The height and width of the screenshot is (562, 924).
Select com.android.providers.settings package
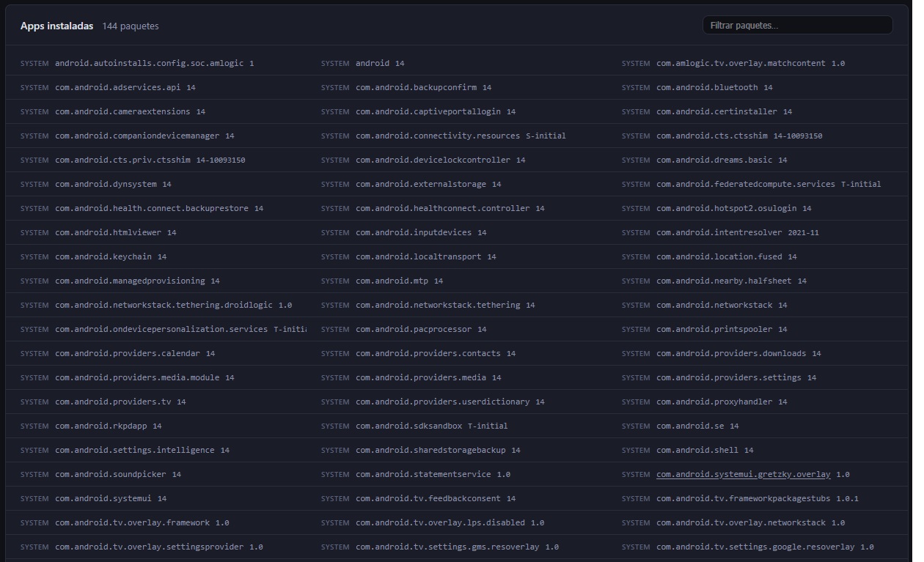pos(729,377)
